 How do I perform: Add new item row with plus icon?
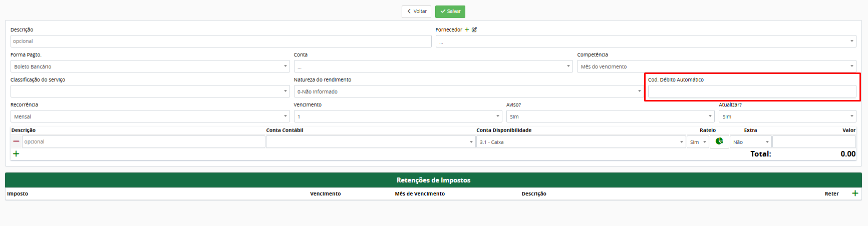(x=16, y=153)
